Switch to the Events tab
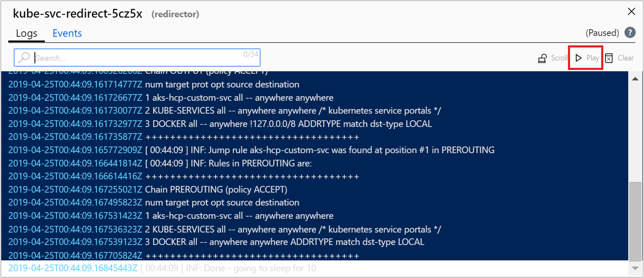The height and width of the screenshot is (278, 644). 67,33
